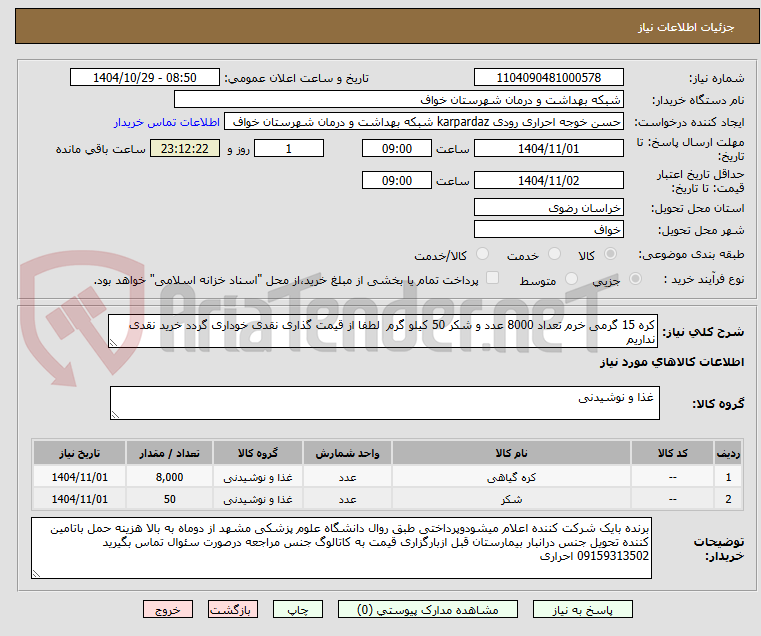This screenshot has height=636, width=761.
Task: Click the چاپ print button
Action: pos(298,609)
